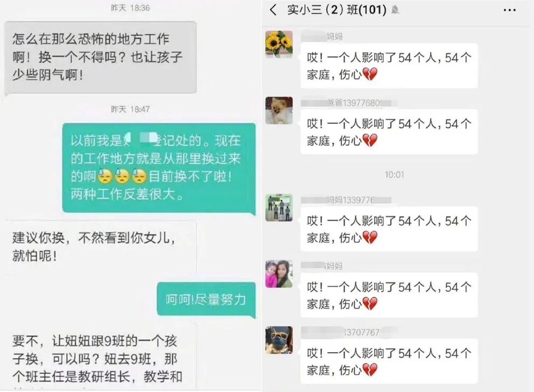Tap the 昨天 18:36 timestamp
This screenshot has height=392, width=534.
coord(130,8)
